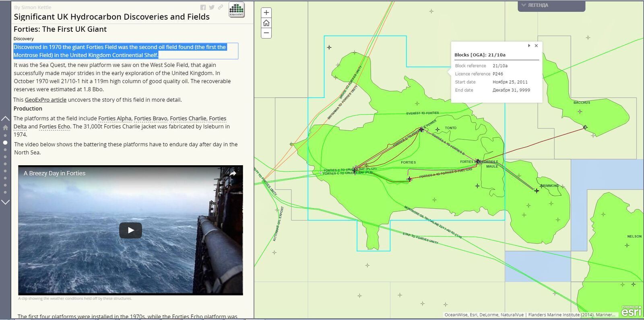The width and height of the screenshot is (644, 320).
Task: Click the story title 'Significant UK Hydrocarbon Discoveries and Fields'
Action: point(111,17)
